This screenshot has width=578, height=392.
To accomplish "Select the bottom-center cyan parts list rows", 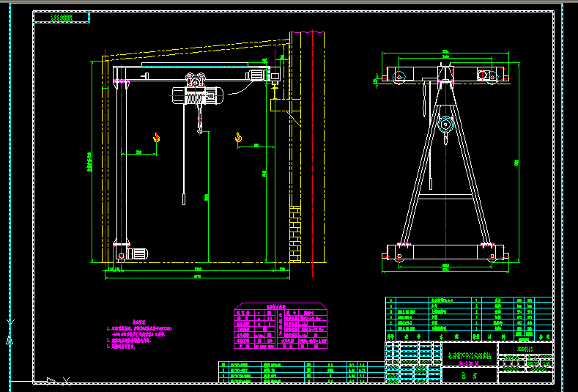I will pyautogui.click(x=302, y=372).
